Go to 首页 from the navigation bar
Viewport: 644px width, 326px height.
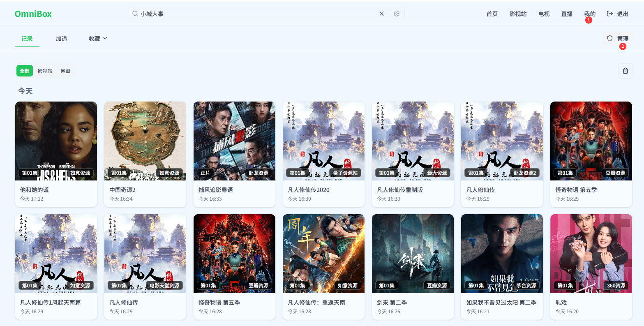(492, 13)
